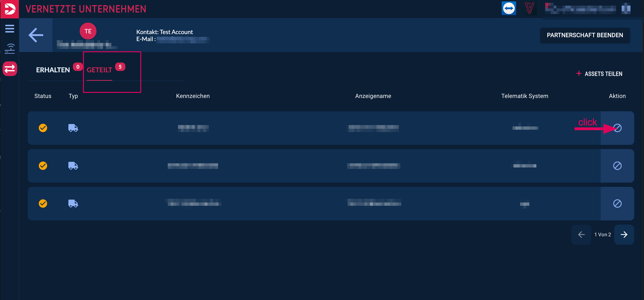Go to the next page of assets
Screen dimensions: 644x300
click(x=624, y=234)
